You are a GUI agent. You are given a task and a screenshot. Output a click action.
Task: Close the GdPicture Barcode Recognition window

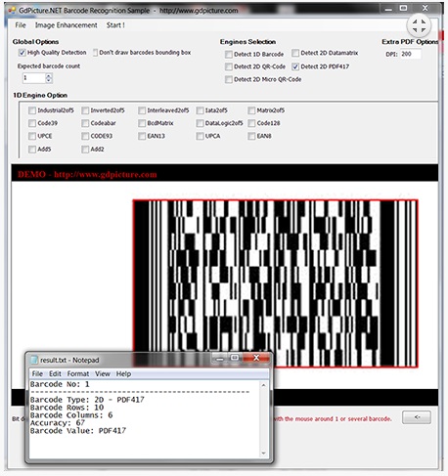coord(425,8)
